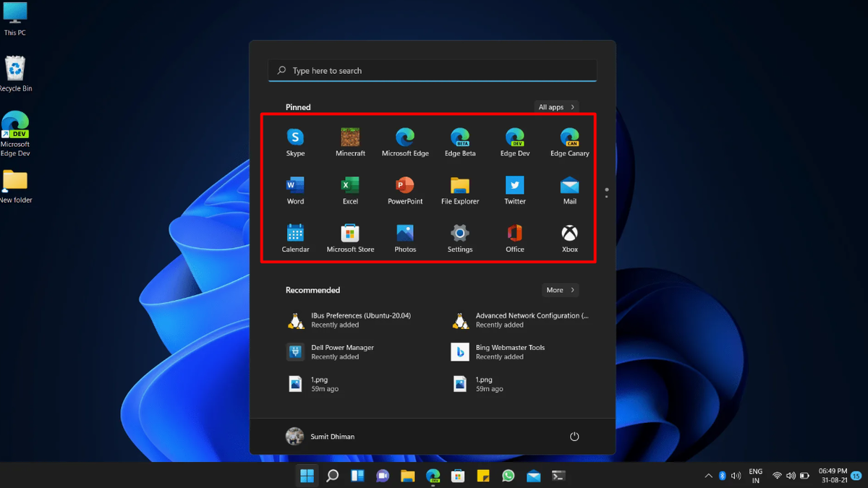
Task: Open the pinned Skype app
Action: 295,142
